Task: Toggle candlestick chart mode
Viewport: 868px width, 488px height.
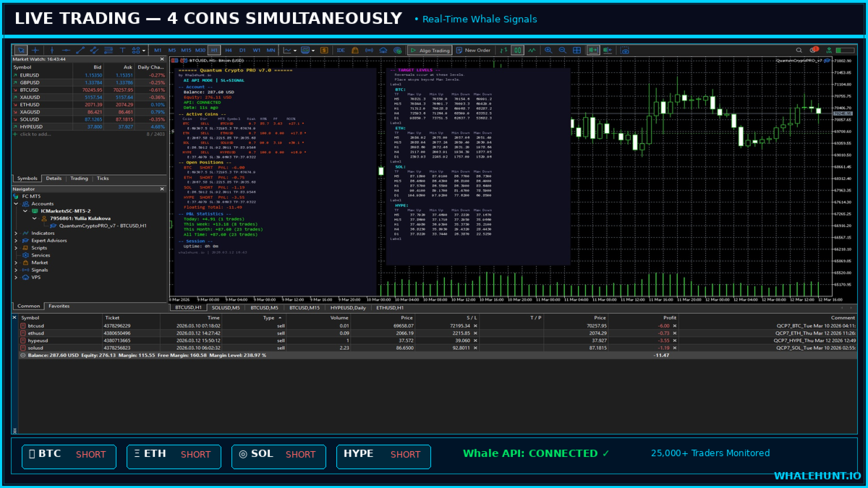Action: pos(518,50)
